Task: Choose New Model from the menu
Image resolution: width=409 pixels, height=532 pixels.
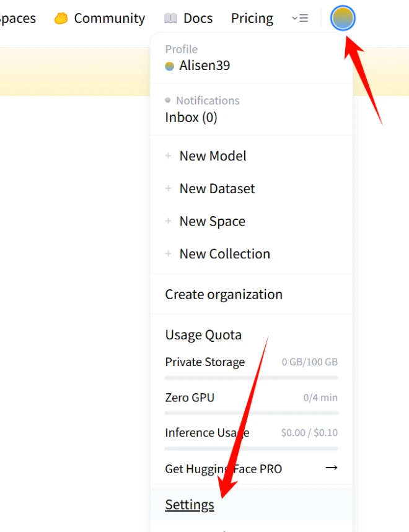Action: pyautogui.click(x=213, y=156)
